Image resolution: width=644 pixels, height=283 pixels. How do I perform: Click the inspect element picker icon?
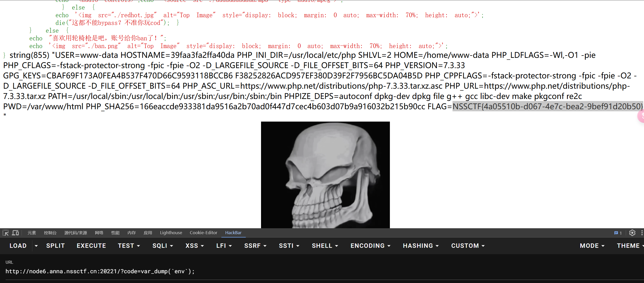pos(6,233)
